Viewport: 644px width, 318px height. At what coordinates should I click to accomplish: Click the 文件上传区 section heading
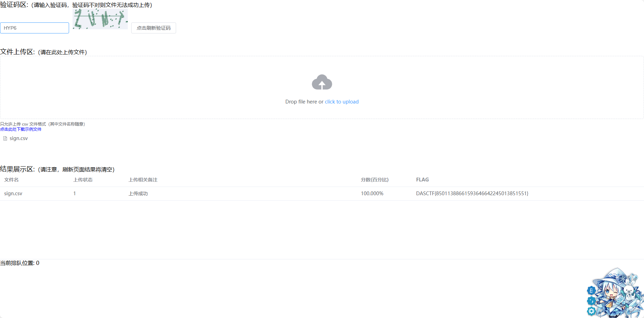point(18,52)
